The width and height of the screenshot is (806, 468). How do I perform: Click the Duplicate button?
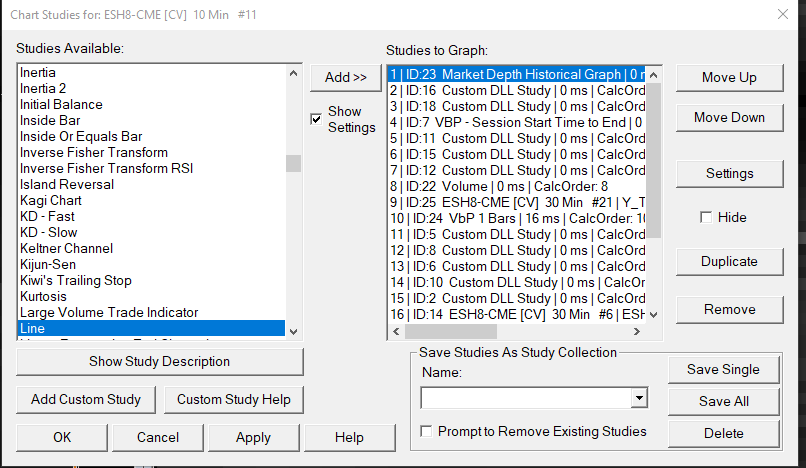pos(729,261)
